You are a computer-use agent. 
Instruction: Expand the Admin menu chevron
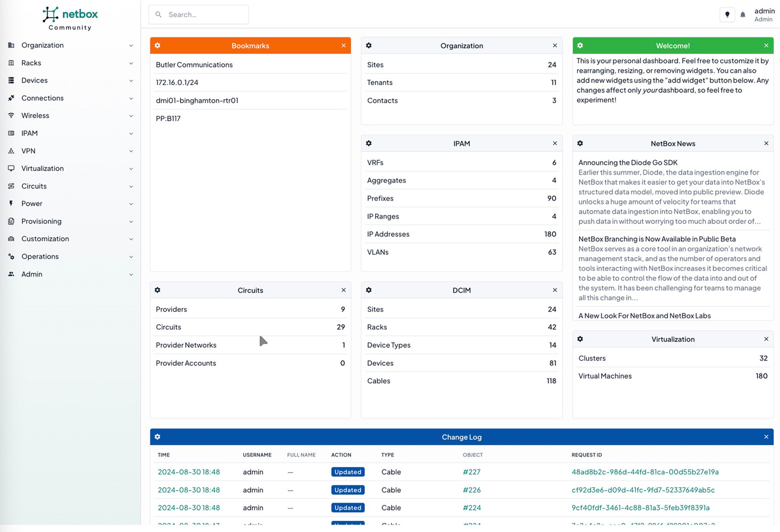[131, 274]
